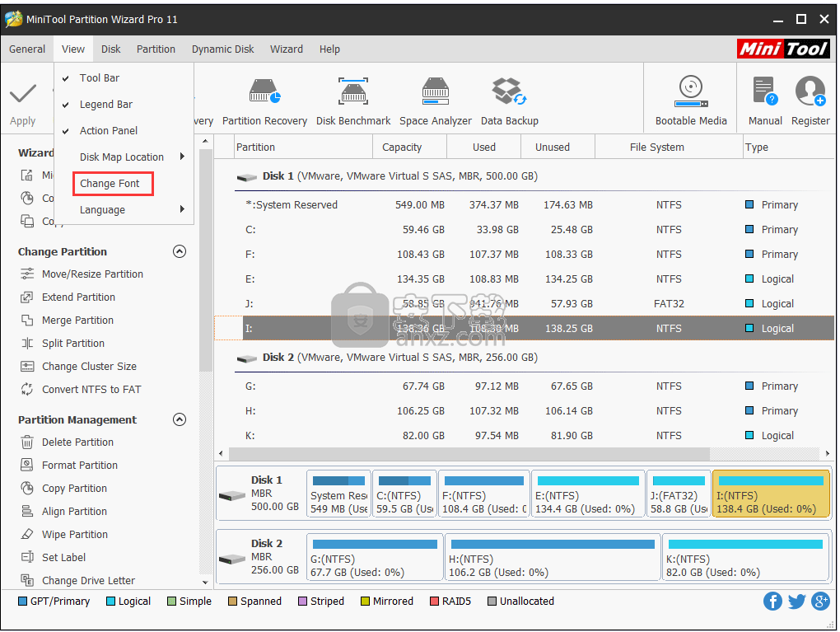840x632 pixels.
Task: Collapse the Change Partition section
Action: (180, 251)
